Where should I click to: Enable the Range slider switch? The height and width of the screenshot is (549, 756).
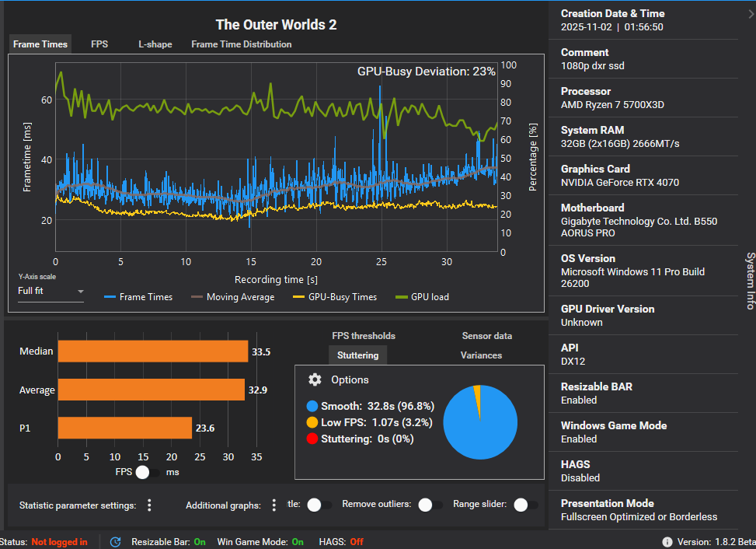click(x=525, y=505)
